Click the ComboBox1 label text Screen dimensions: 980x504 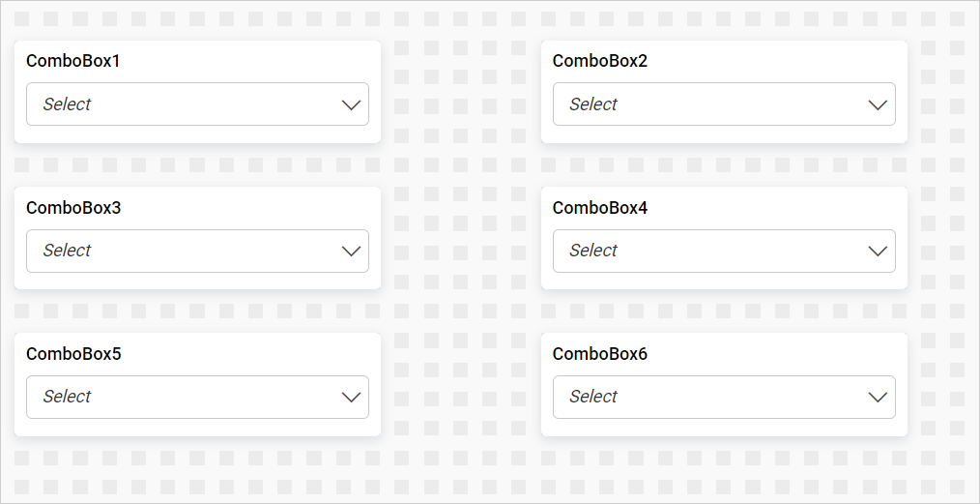point(73,61)
